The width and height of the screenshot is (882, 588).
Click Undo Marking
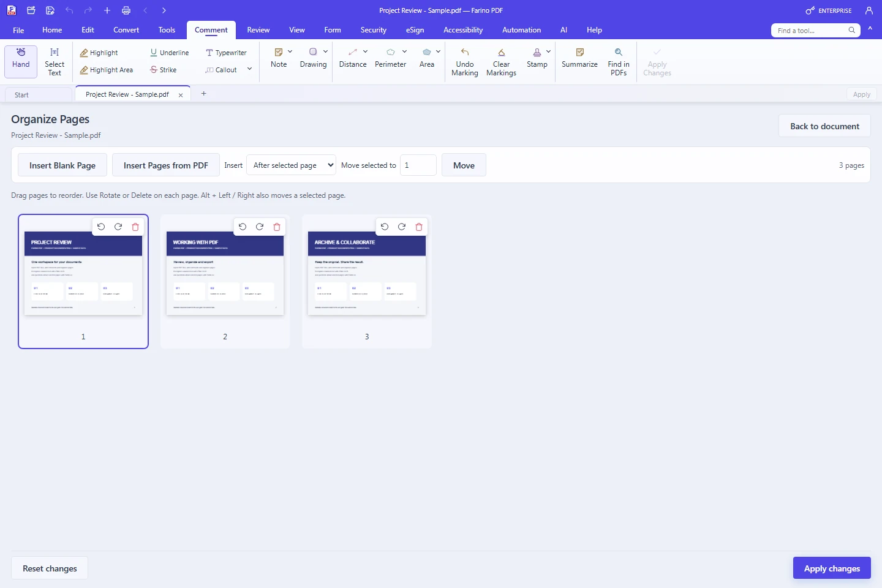(x=465, y=61)
